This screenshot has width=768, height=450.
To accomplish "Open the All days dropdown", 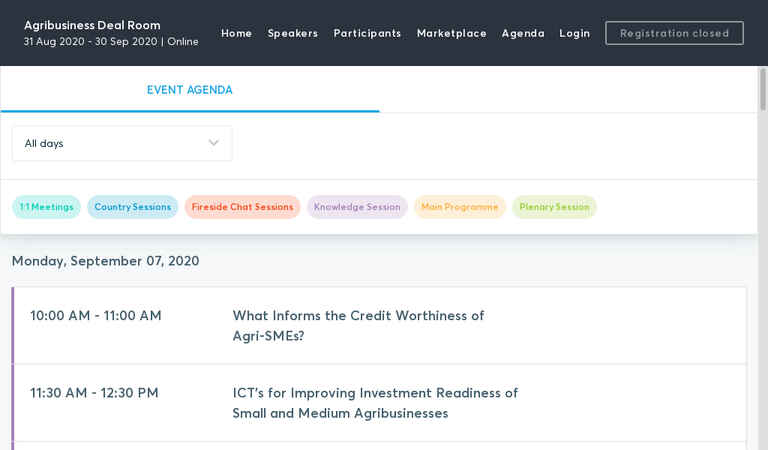I will point(122,143).
